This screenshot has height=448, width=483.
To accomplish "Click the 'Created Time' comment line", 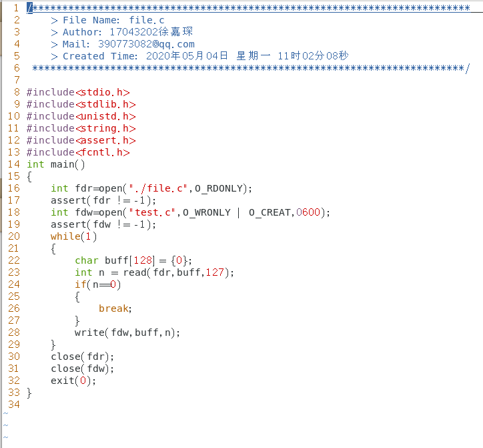I will click(x=199, y=56).
